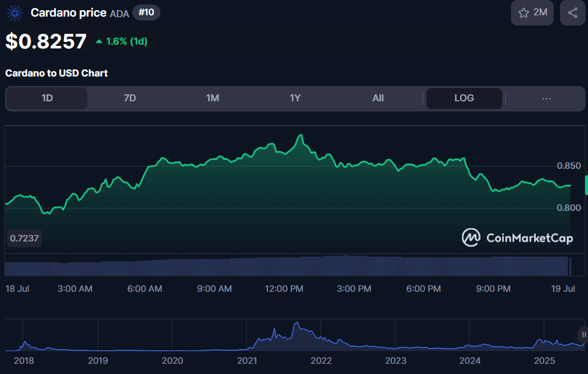Click the $0.8257 current price
Screen dimensions: 588x374
point(46,41)
